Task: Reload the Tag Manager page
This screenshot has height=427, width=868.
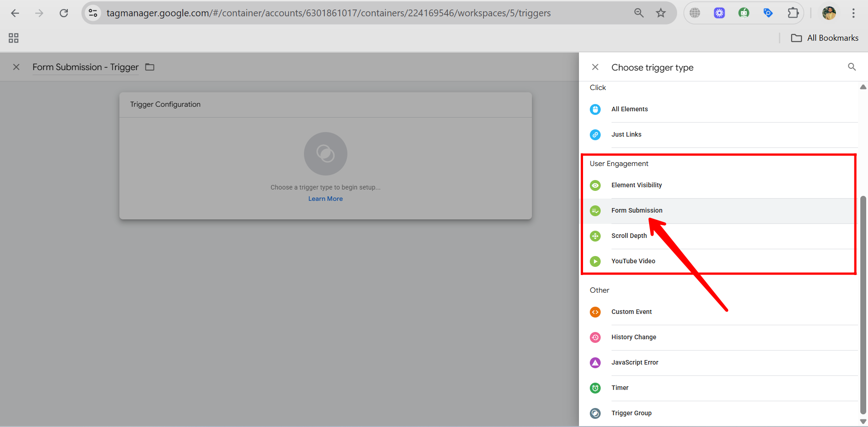Action: 64,13
